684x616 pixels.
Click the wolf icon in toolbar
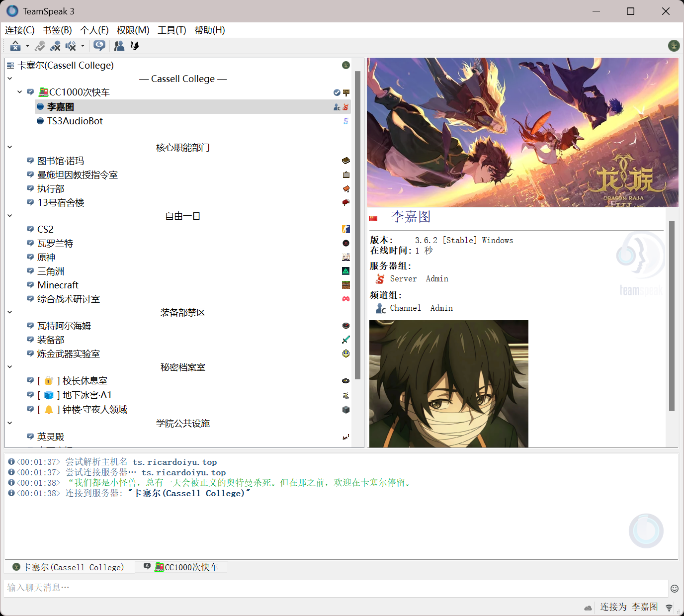coord(135,46)
